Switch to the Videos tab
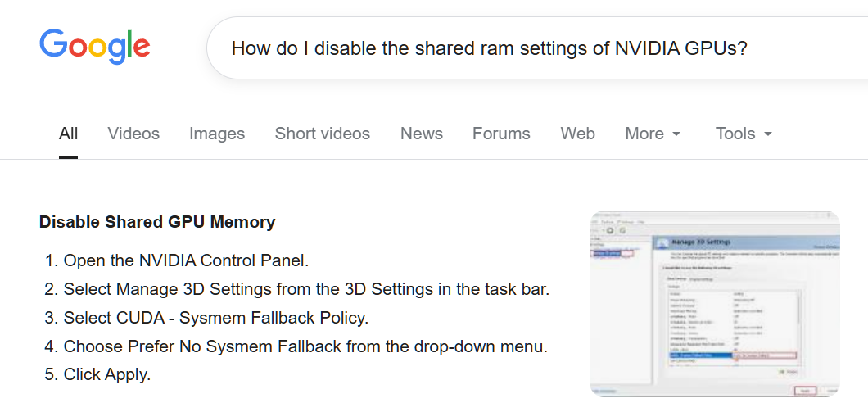The width and height of the screenshot is (868, 412). [x=133, y=134]
